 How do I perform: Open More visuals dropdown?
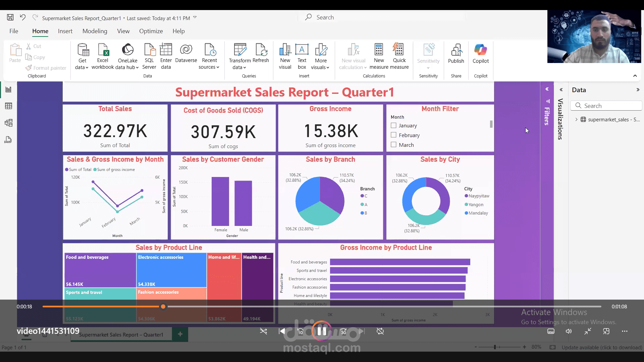tap(328, 68)
